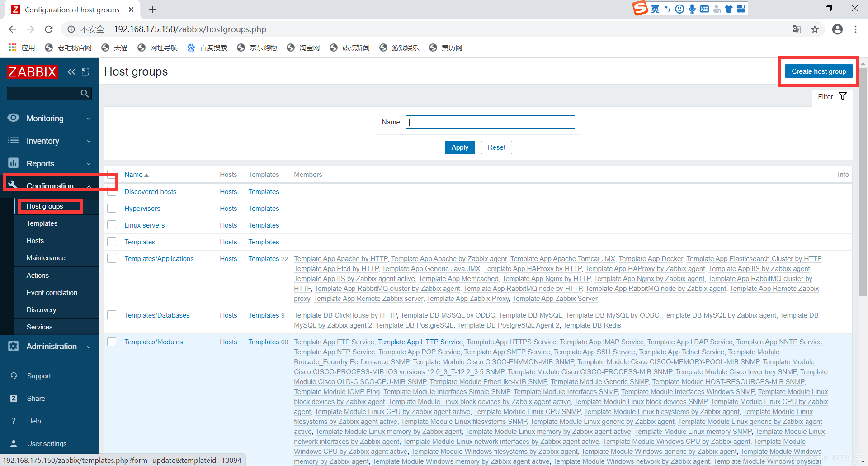Screen dimensions: 868x466
Task: Click the Inventory list icon
Action: [14, 141]
